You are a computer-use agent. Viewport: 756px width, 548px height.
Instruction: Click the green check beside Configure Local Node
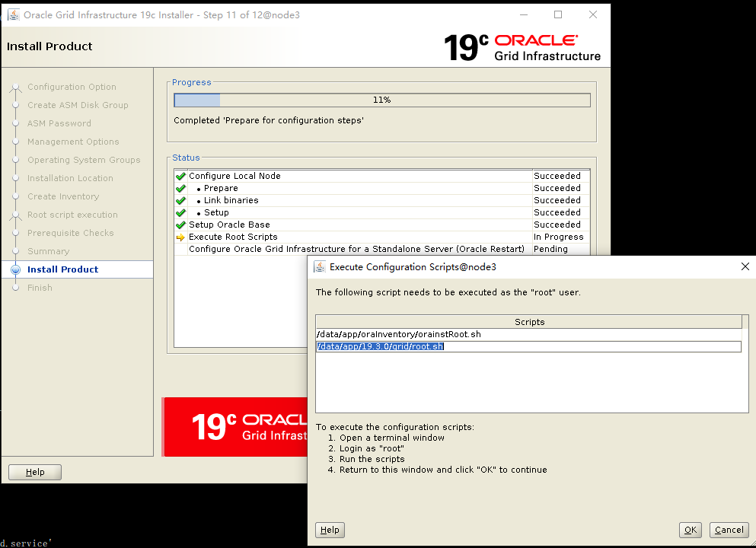(x=180, y=176)
